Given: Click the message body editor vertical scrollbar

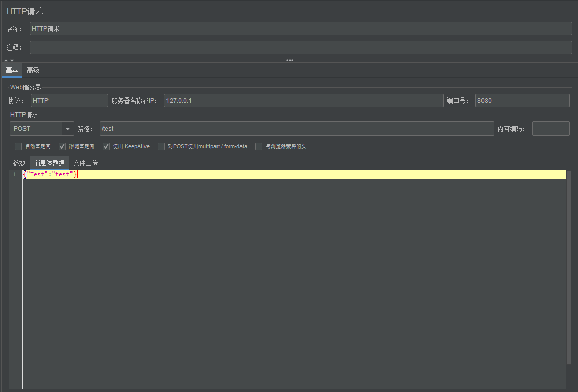Looking at the screenshot, I should coord(569,268).
